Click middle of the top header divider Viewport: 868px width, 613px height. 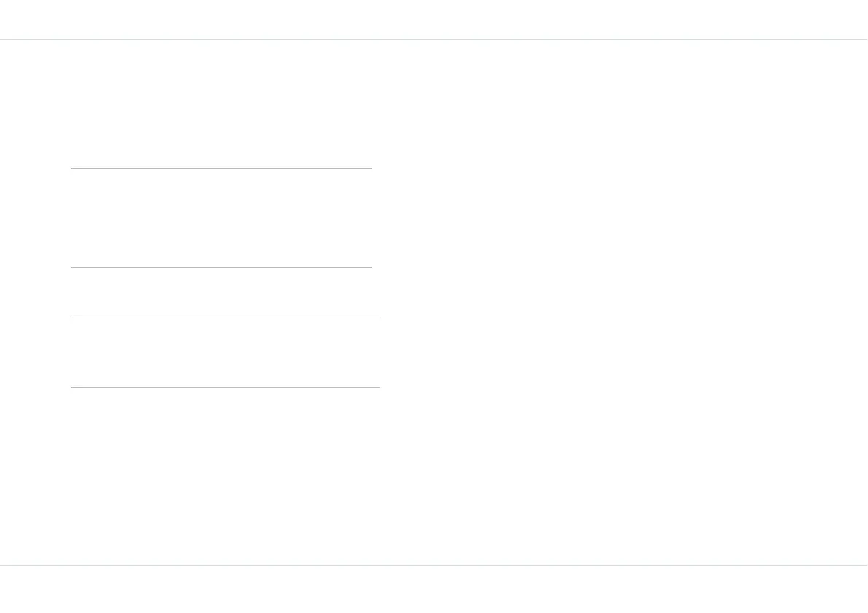tap(434, 40)
